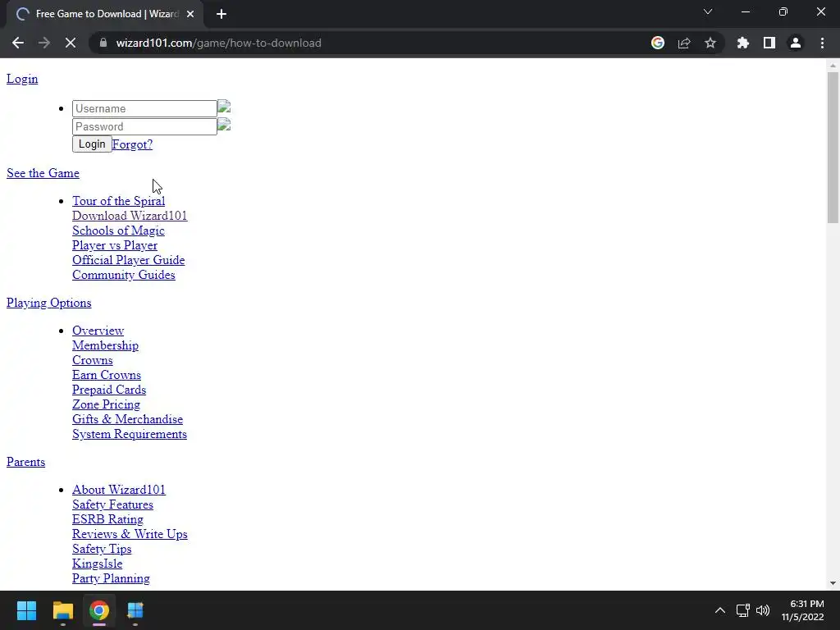Check System Requirements
840x630 pixels.
click(130, 434)
